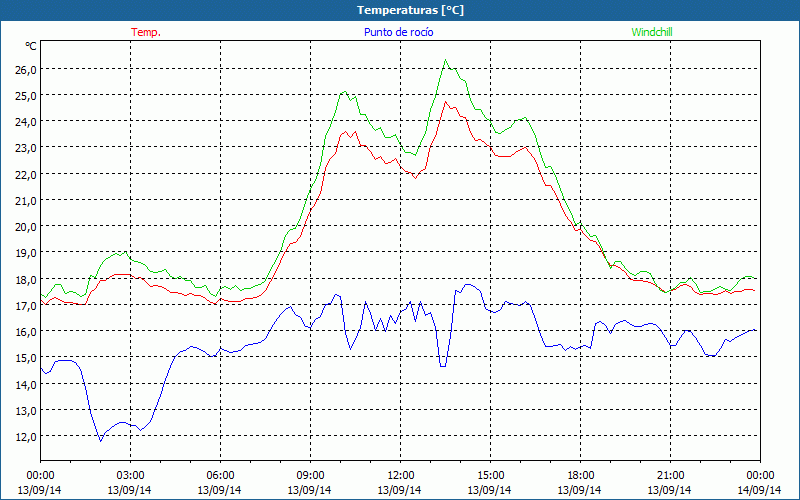The image size is (800, 500).
Task: Click the 25,0 y-axis value
Action: 26,96
